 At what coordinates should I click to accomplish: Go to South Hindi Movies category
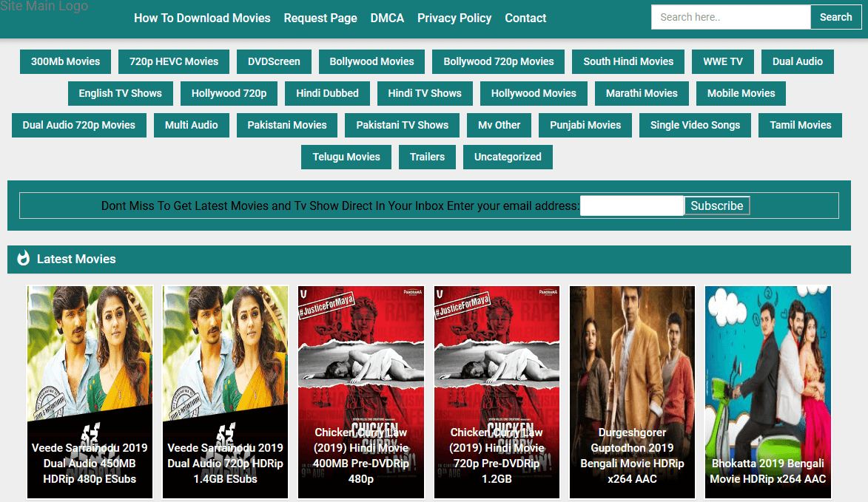(x=628, y=61)
